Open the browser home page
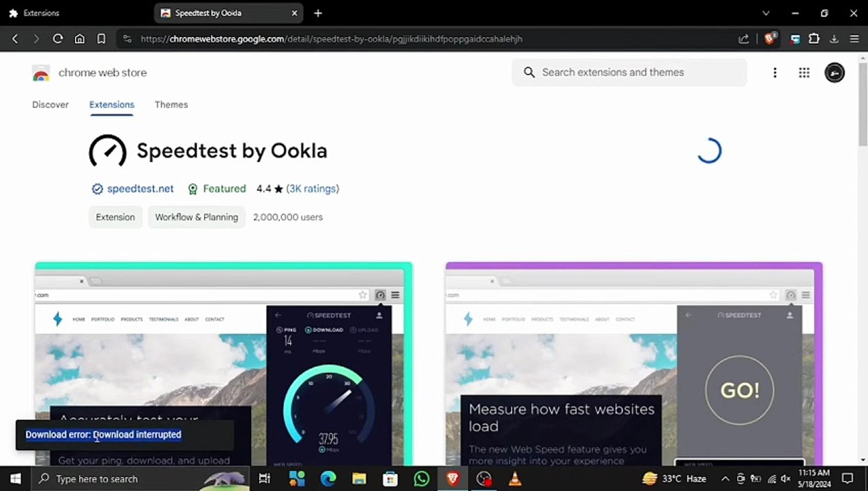 [80, 39]
